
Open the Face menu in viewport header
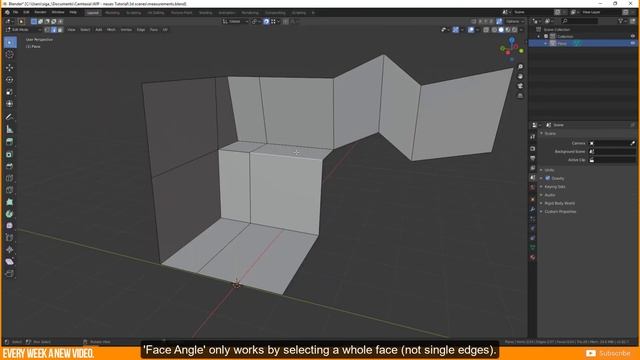153,30
